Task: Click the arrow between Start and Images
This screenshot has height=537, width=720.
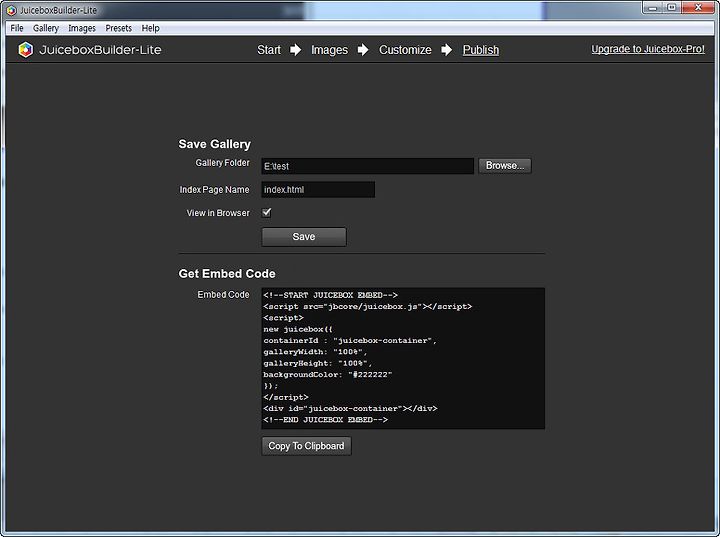Action: 296,50
